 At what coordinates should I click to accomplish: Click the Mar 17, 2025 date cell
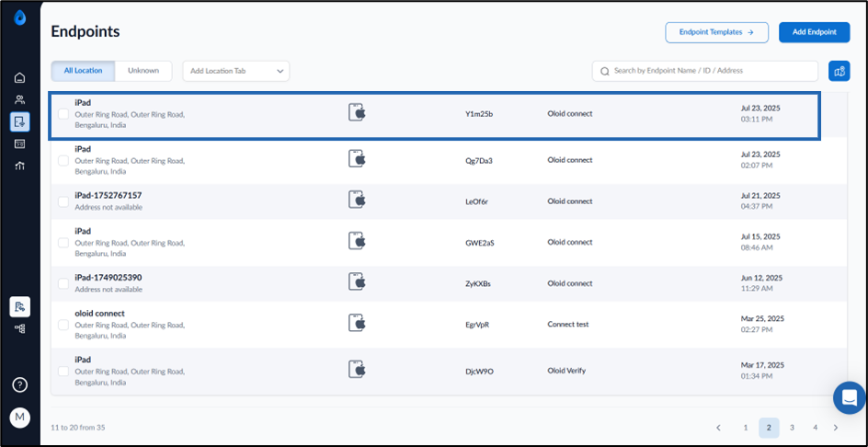(x=761, y=371)
